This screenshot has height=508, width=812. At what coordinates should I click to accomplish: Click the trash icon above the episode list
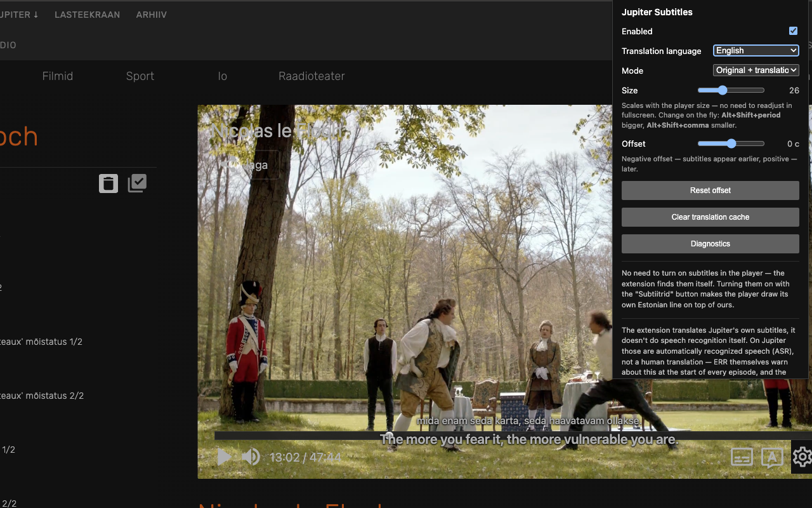point(108,184)
